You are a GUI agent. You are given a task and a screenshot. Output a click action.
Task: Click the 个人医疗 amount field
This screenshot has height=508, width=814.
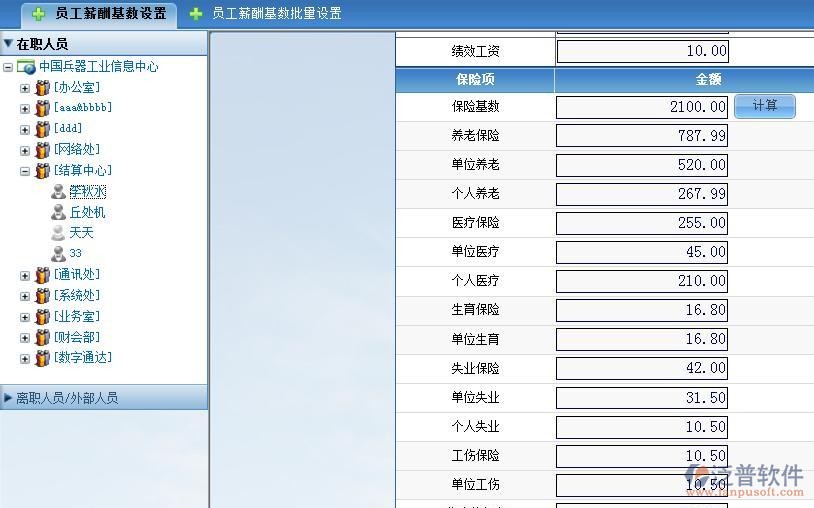point(642,281)
